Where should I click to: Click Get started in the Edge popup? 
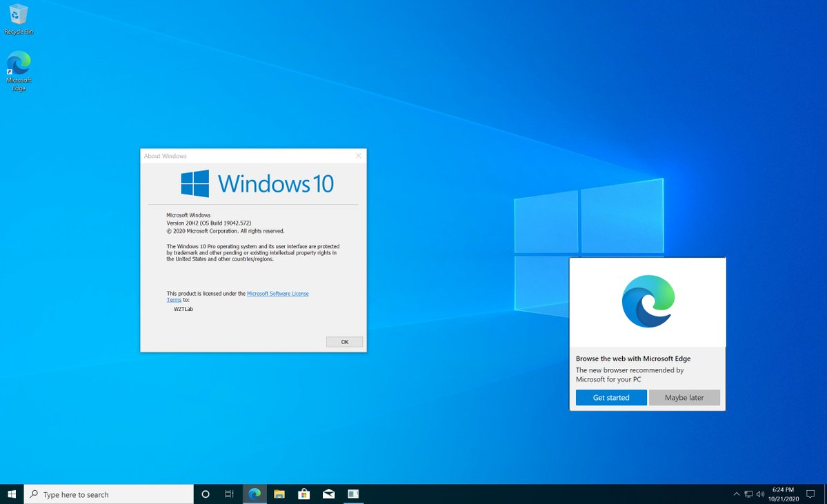[611, 398]
